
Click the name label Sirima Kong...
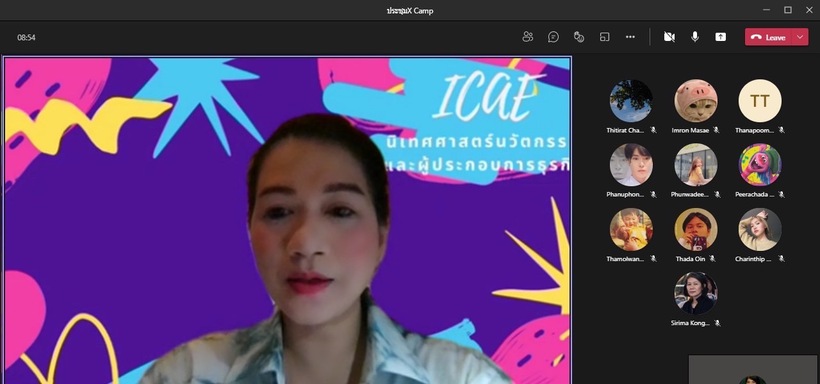tap(690, 323)
